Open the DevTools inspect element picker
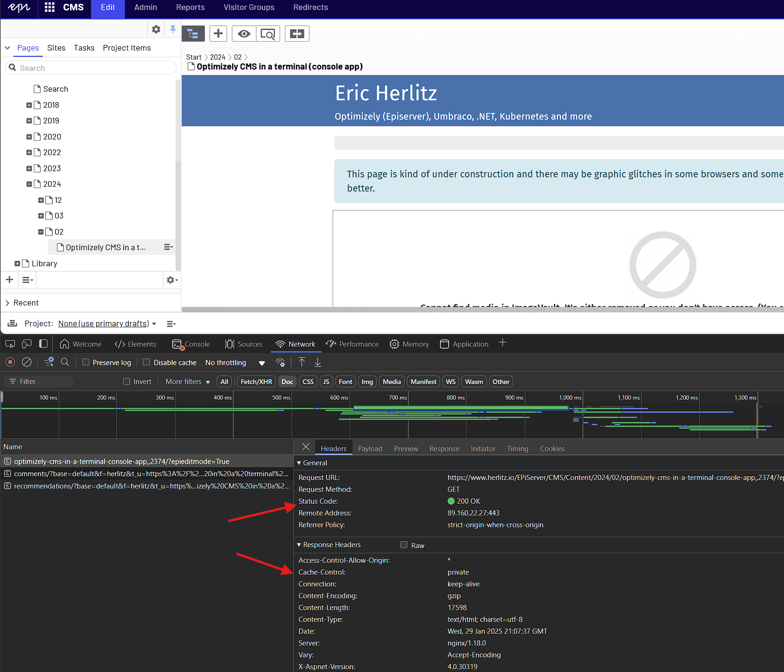The width and height of the screenshot is (784, 672). click(x=10, y=344)
